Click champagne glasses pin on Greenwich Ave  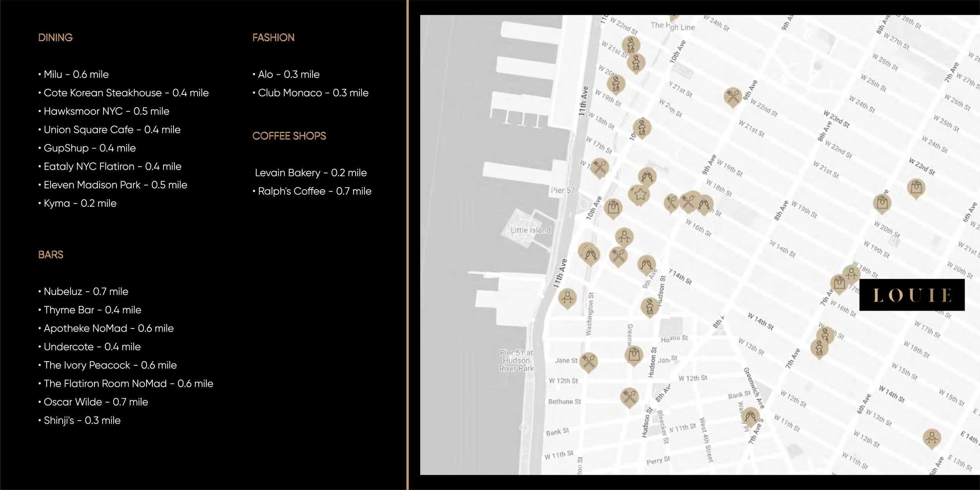pyautogui.click(x=750, y=416)
